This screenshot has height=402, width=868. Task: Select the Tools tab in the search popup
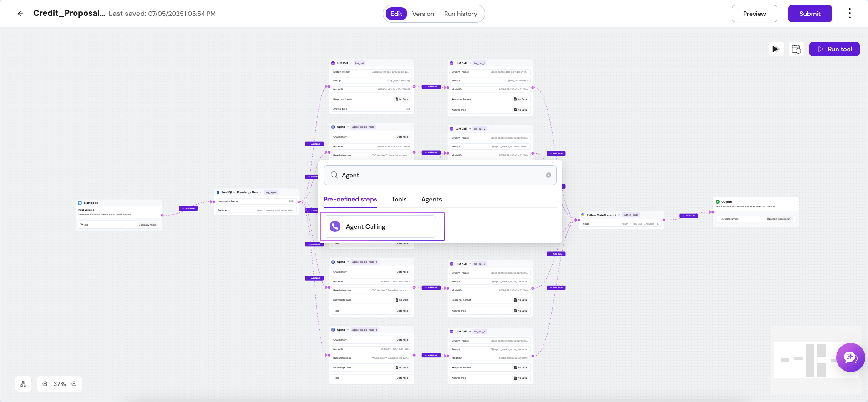399,199
